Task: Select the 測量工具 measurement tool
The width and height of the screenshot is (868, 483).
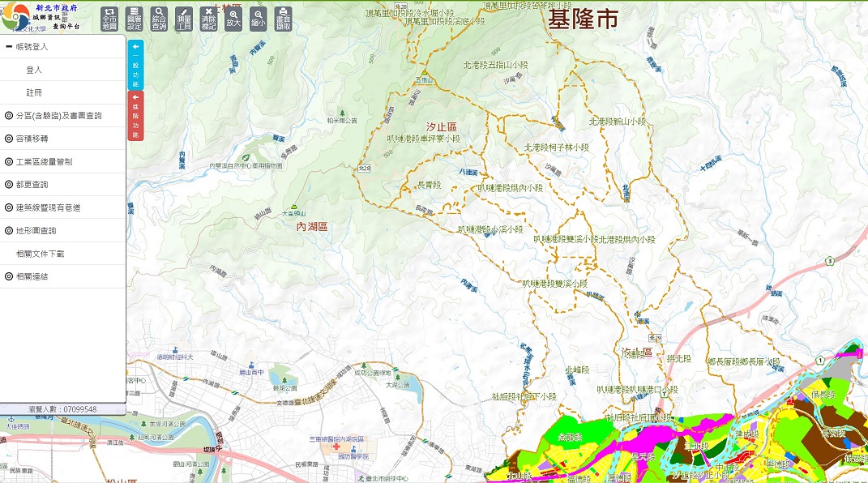Action: (x=184, y=19)
